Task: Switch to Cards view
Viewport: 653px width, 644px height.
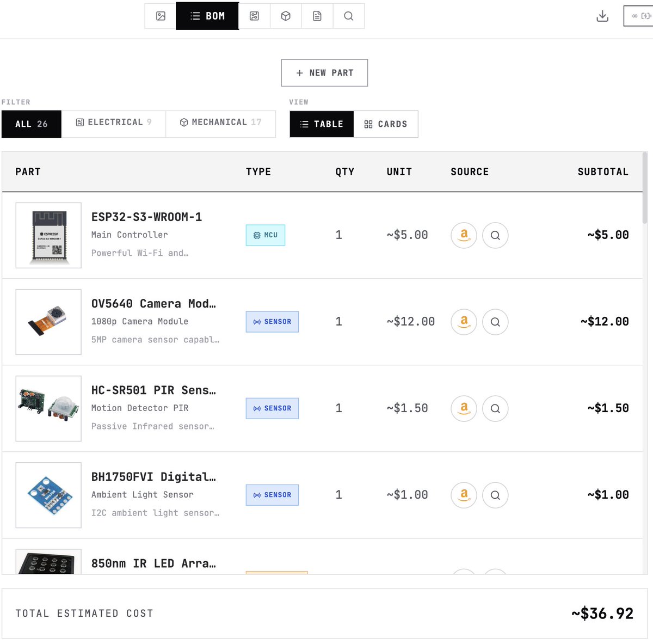Action: [386, 124]
